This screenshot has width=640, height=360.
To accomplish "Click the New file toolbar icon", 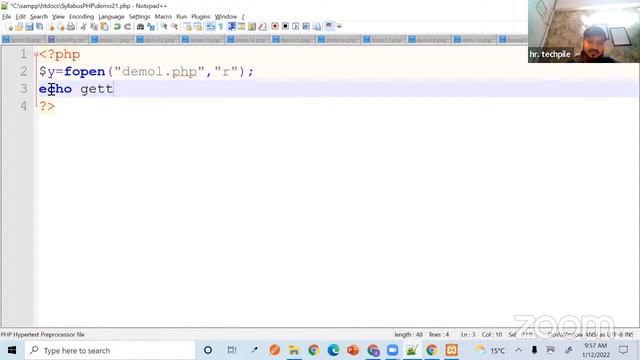I will pyautogui.click(x=10, y=27).
